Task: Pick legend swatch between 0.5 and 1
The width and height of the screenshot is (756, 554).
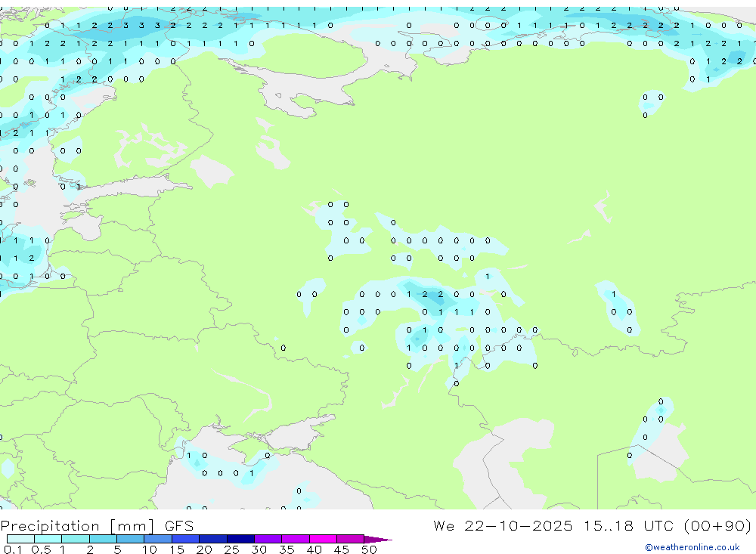Action: (x=48, y=539)
